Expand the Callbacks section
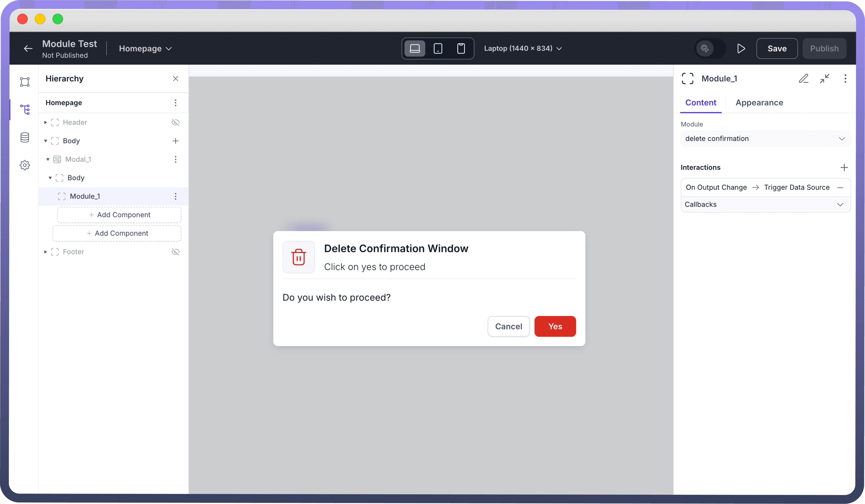The width and height of the screenshot is (865, 504). point(765,205)
